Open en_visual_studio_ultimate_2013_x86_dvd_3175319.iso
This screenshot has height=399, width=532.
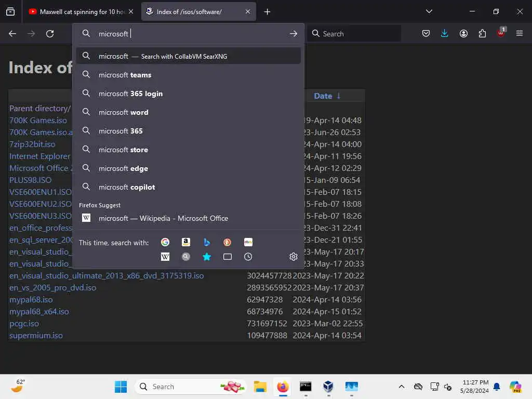point(107,276)
